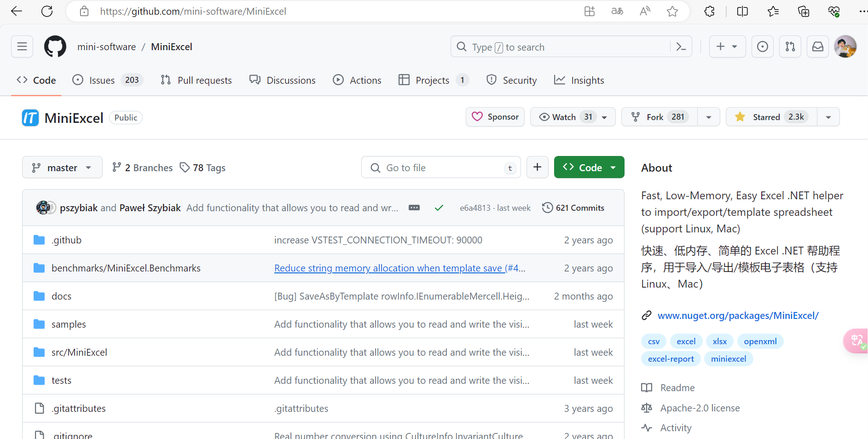
Task: Open the pull requests icon in the header
Action: pos(790,46)
